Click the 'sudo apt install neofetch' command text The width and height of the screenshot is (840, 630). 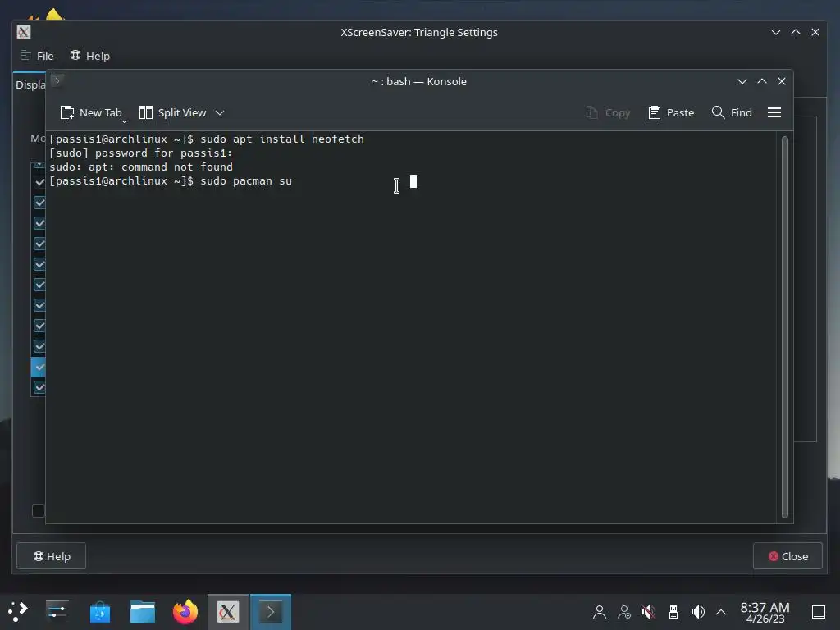coord(282,139)
